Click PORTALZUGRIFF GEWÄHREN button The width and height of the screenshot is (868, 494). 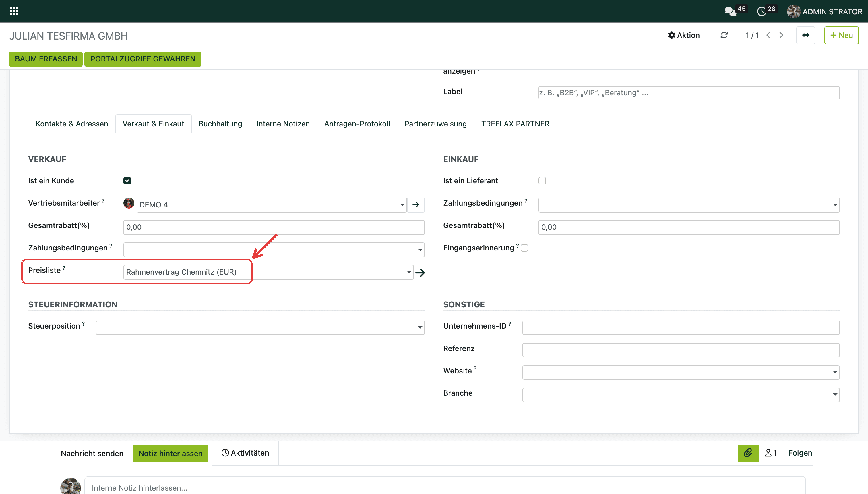click(143, 59)
